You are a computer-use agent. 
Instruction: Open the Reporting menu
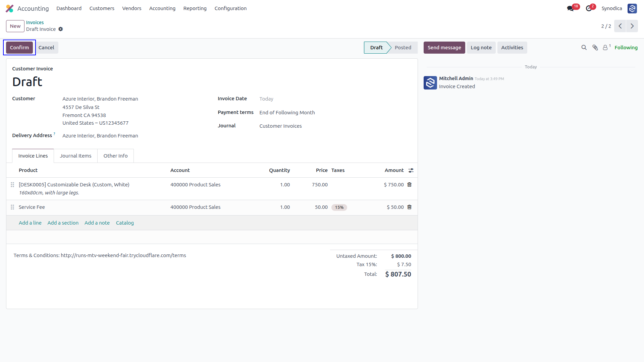click(x=195, y=8)
